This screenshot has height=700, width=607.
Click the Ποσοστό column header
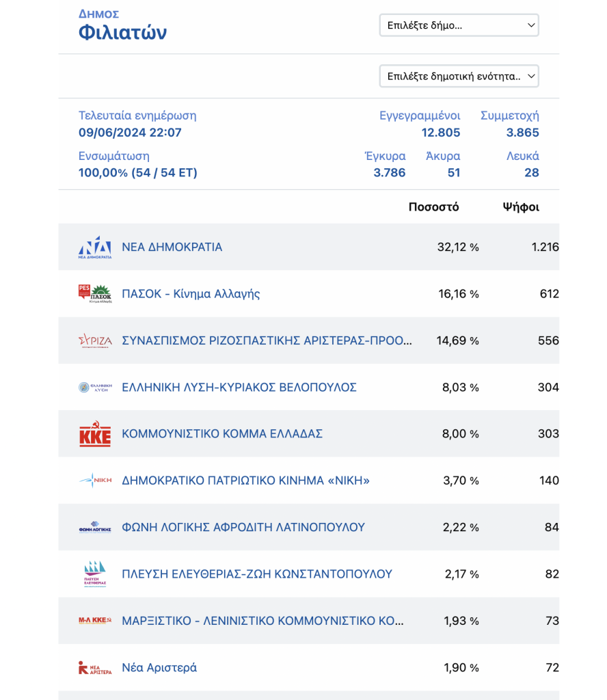[434, 207]
